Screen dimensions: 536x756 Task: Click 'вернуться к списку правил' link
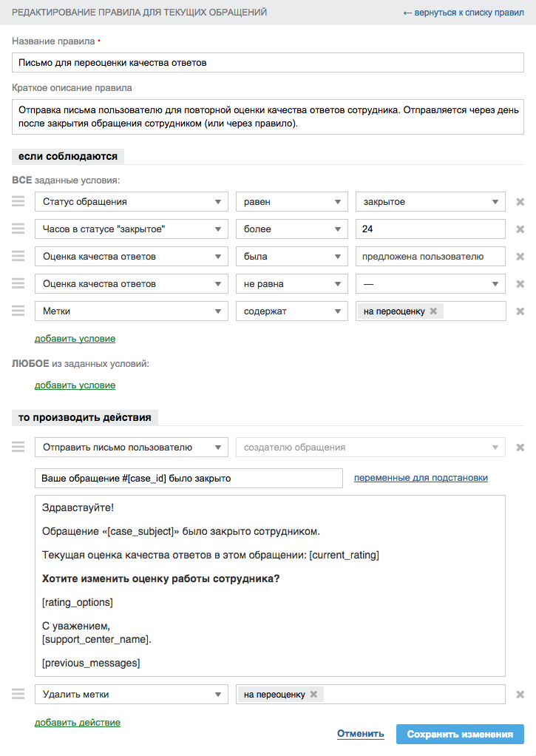coord(464,13)
